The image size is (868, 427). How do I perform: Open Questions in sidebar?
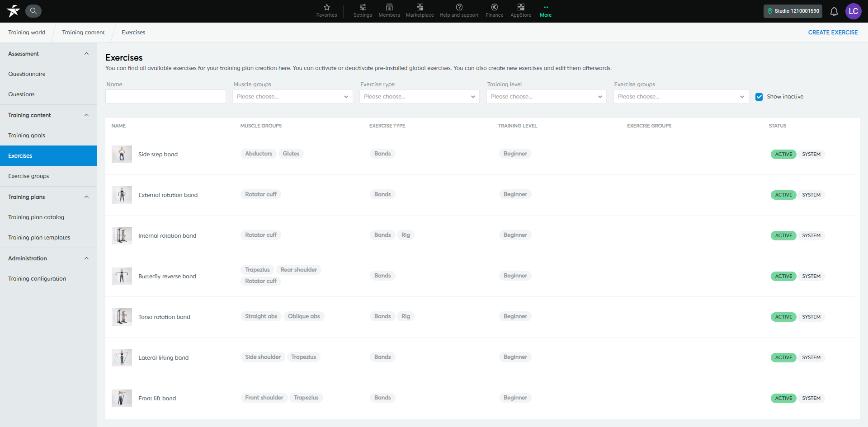pos(48,94)
